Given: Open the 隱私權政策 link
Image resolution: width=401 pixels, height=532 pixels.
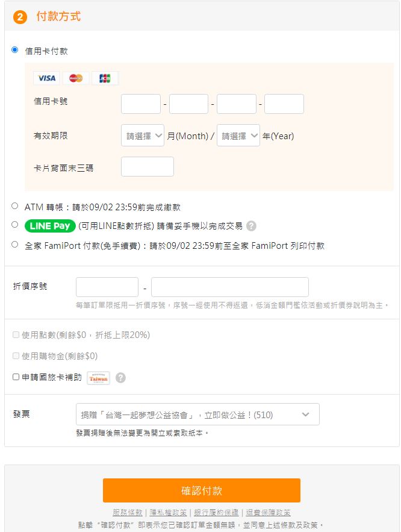Looking at the screenshot, I should 168,513.
